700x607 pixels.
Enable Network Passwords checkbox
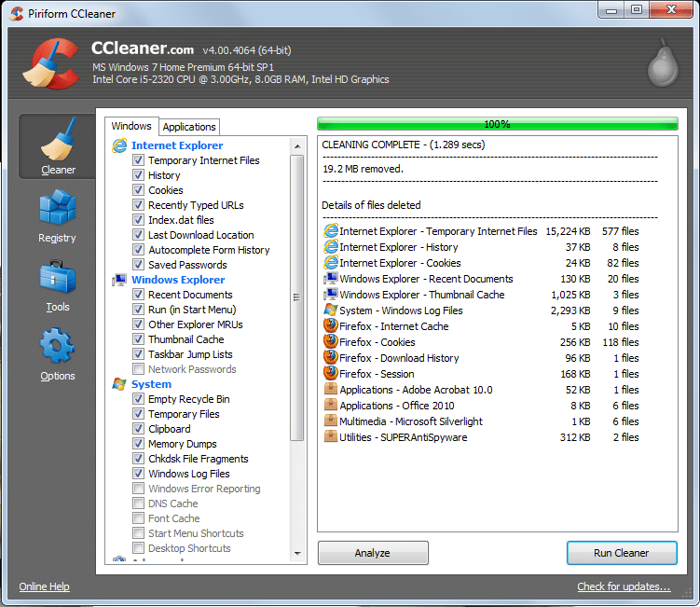(x=138, y=369)
